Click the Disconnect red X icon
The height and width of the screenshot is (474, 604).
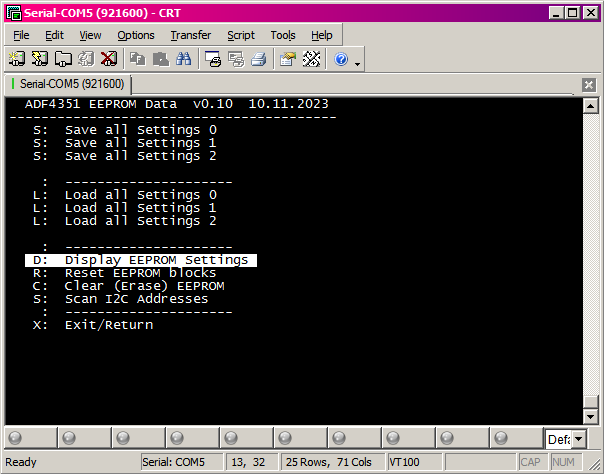[x=109, y=59]
